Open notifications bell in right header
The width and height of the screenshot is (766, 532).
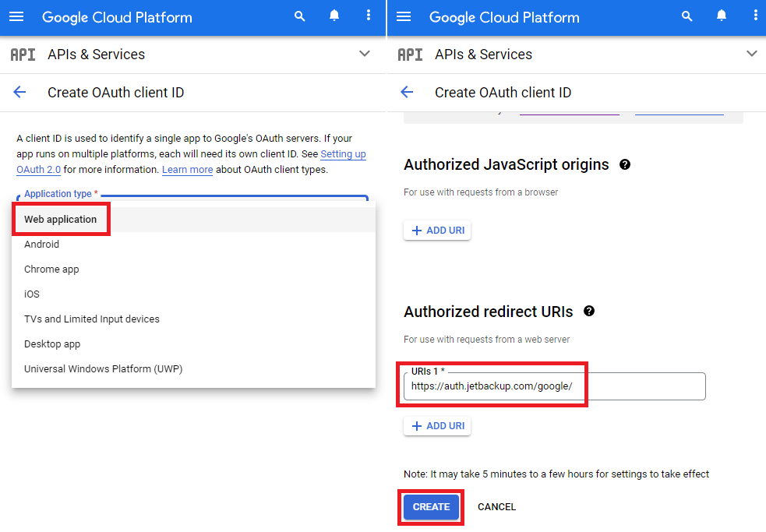[x=721, y=16]
